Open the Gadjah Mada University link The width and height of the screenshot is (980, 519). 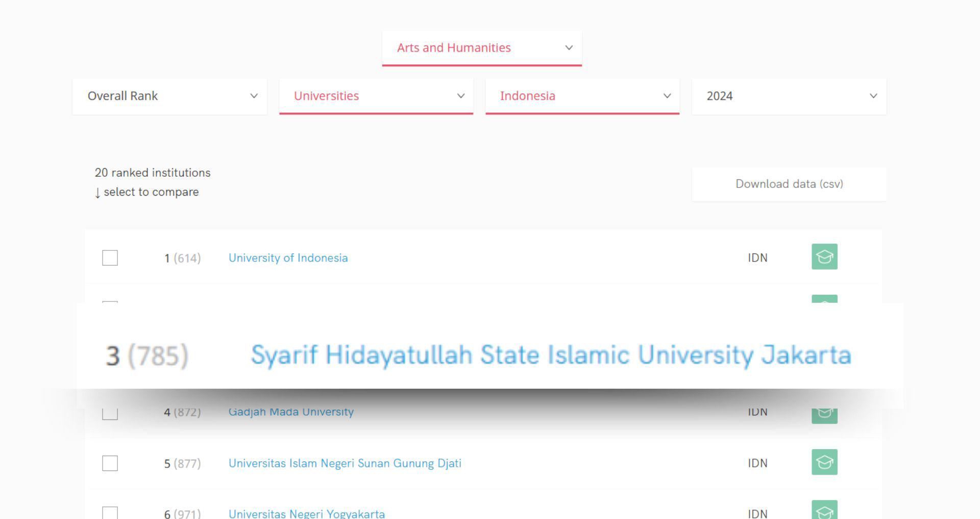click(x=291, y=412)
